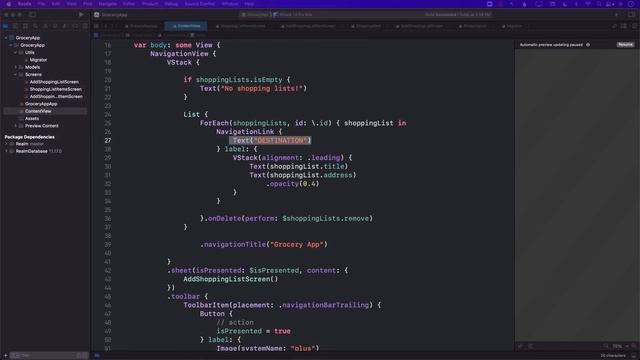Open the Xcode menu

coord(24,4)
